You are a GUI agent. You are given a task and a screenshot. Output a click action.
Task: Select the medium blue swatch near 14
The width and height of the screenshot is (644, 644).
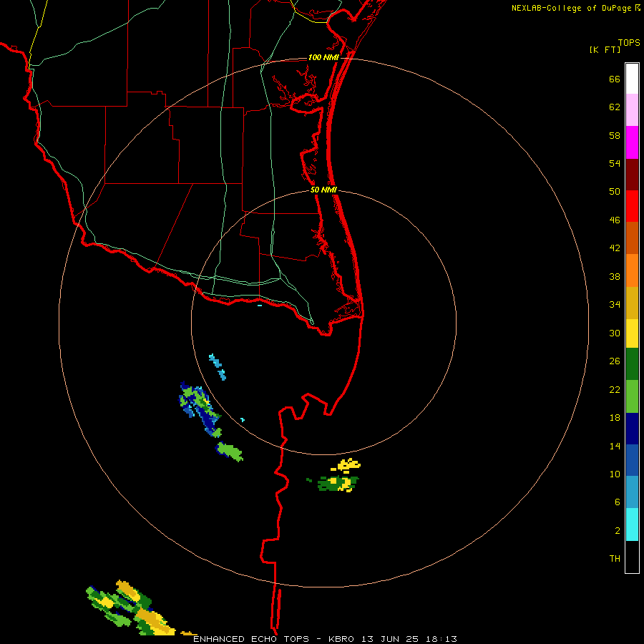pos(632,460)
